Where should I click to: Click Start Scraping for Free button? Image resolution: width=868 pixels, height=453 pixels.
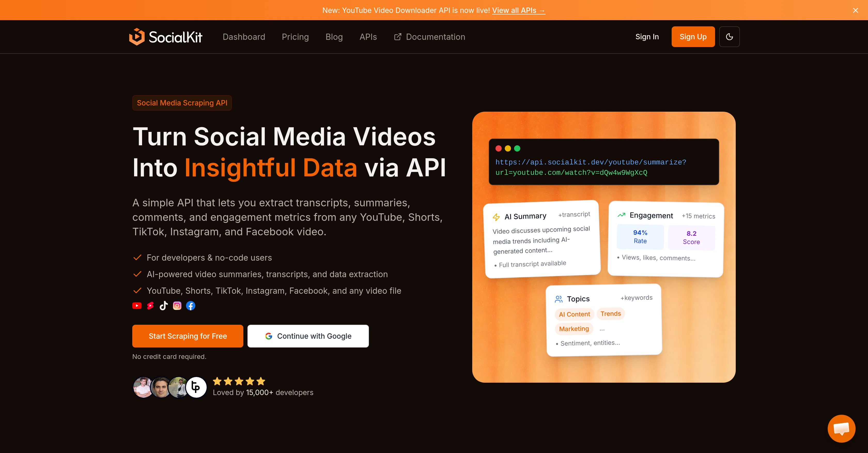click(x=188, y=336)
